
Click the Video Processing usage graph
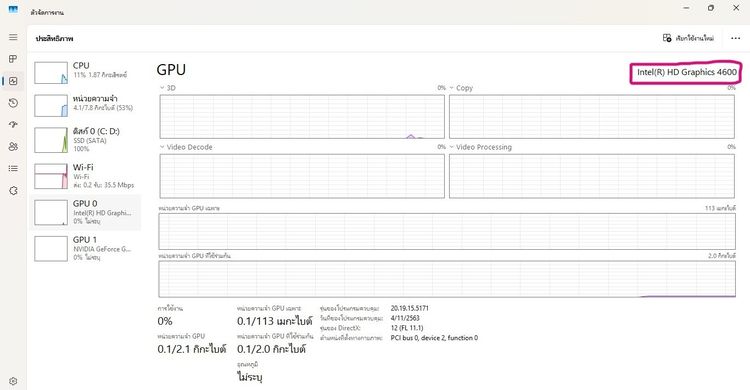(592, 176)
